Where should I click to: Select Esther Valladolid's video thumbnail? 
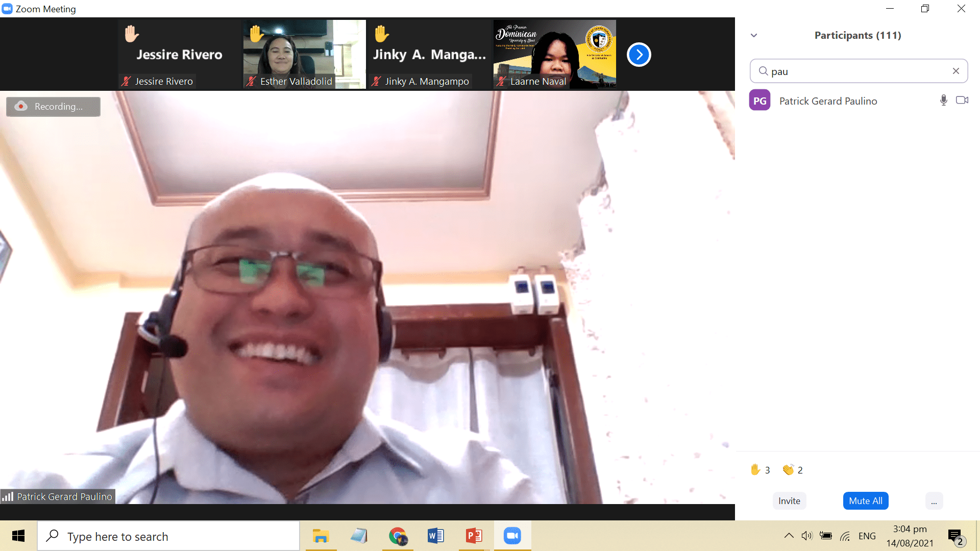tap(304, 54)
